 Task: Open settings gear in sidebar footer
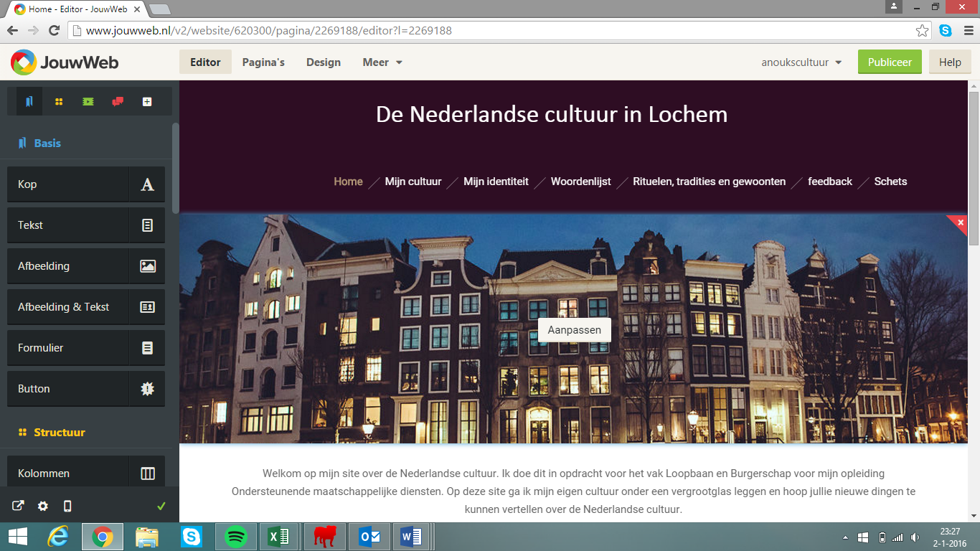coord(43,506)
